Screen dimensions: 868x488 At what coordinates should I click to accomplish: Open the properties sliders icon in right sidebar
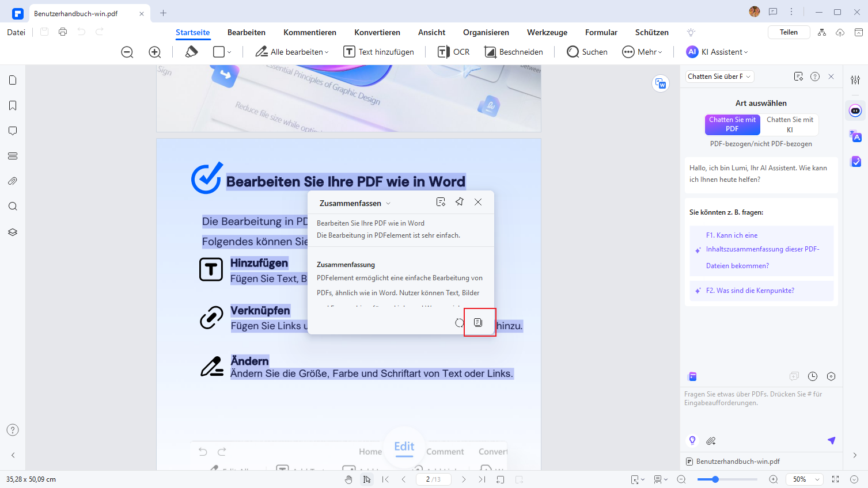(x=855, y=80)
